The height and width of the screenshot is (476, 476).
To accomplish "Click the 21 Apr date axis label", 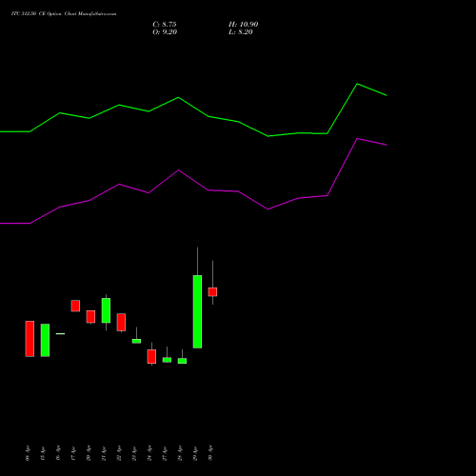I will coord(104,453).
